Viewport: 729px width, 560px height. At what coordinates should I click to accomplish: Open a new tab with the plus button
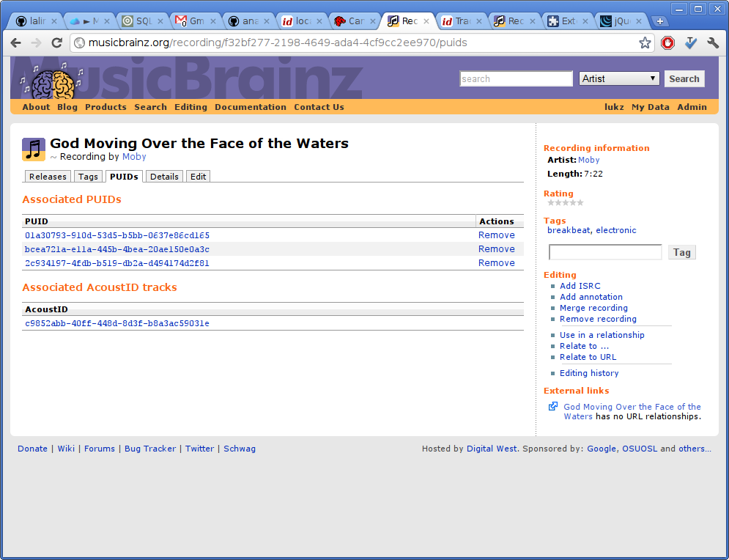[659, 21]
